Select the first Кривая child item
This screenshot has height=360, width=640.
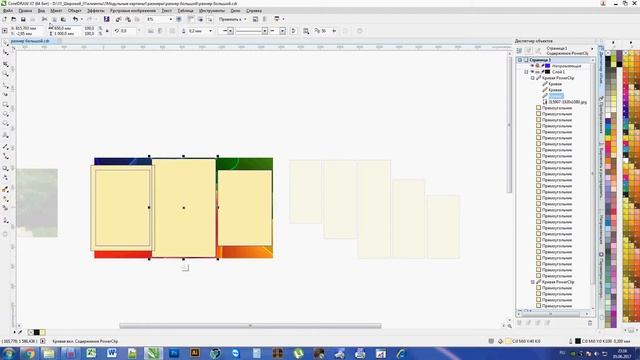point(555,84)
